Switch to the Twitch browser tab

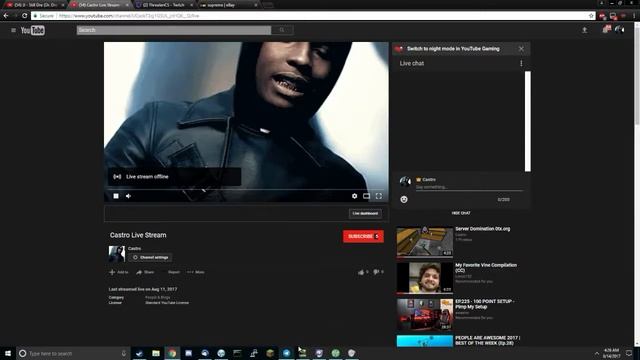tap(163, 5)
